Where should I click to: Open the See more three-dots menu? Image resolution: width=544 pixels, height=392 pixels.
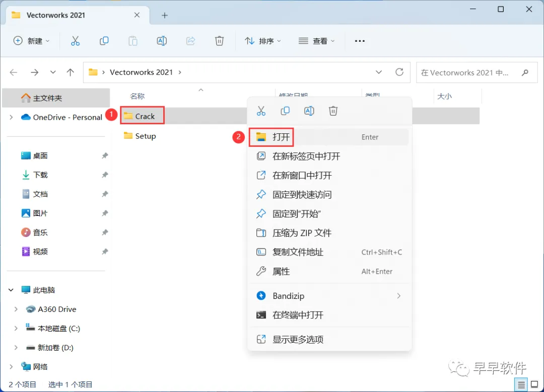click(360, 41)
